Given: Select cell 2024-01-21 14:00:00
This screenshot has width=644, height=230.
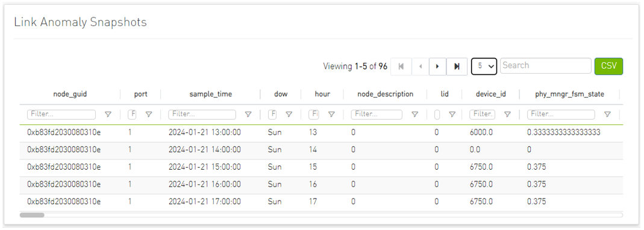Looking at the screenshot, I should point(205,150).
